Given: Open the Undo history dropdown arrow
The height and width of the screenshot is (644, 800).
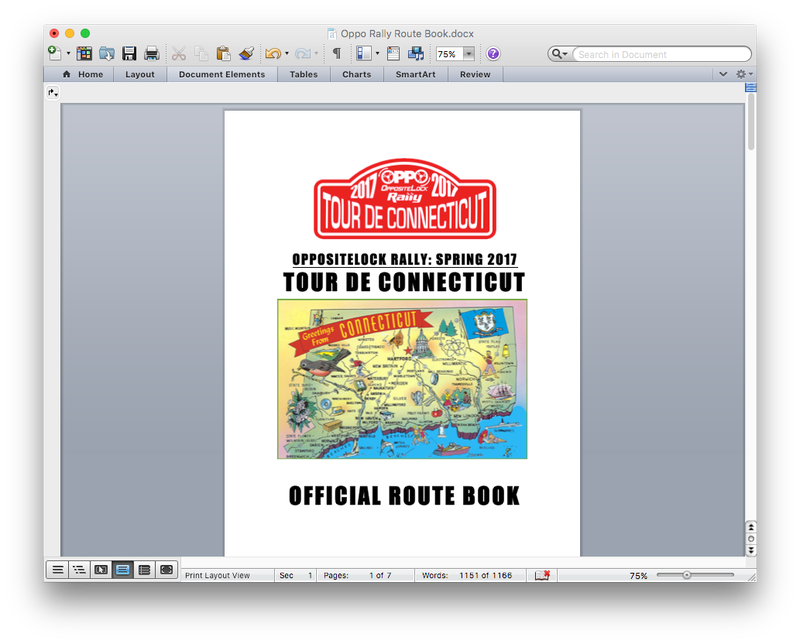Looking at the screenshot, I should click(287, 54).
